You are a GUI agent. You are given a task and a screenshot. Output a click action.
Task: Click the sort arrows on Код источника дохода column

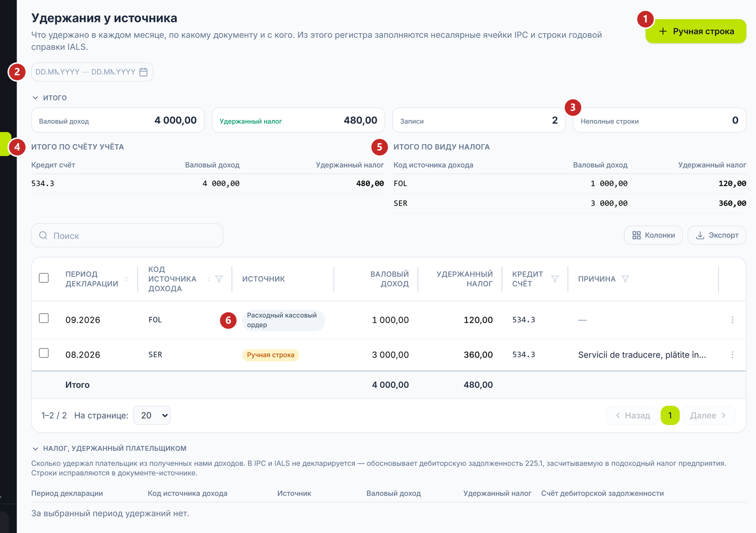209,279
